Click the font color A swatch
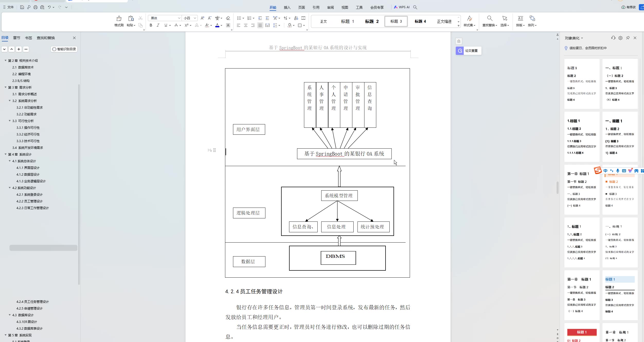The image size is (644, 342). coord(217,25)
